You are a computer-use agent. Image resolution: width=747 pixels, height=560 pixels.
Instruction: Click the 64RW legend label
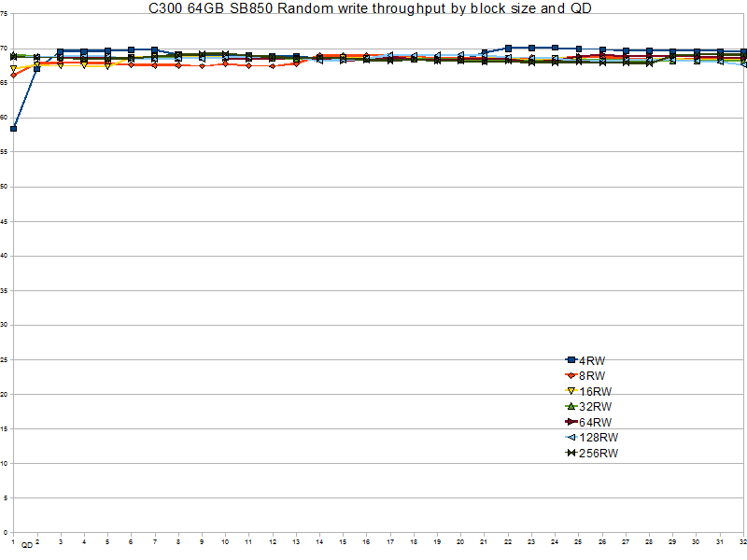point(595,423)
